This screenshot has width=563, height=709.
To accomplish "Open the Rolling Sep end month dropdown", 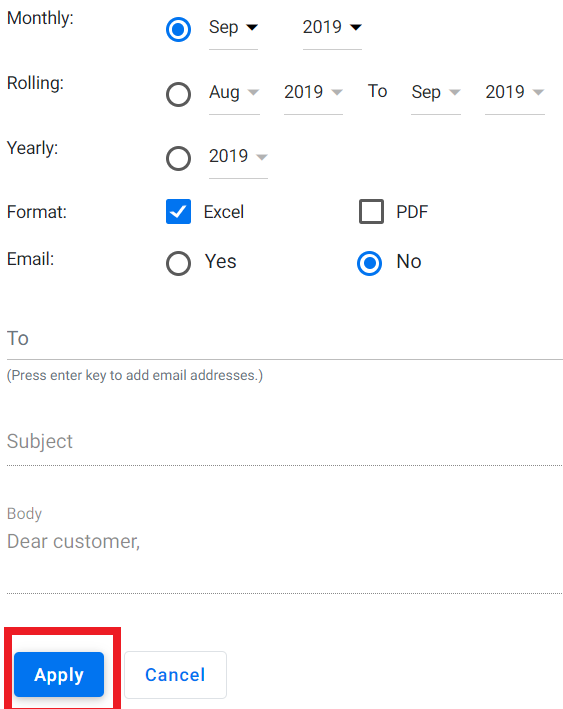I will 436,95.
